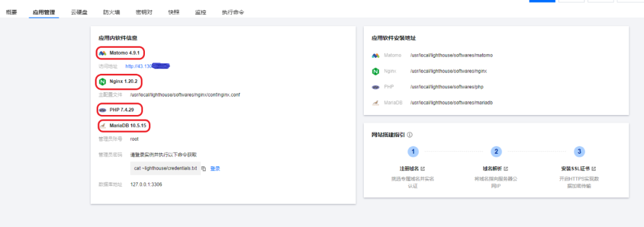Click the install path ending in softwares/nginx
The height and width of the screenshot is (227, 644).
pyautogui.click(x=448, y=71)
